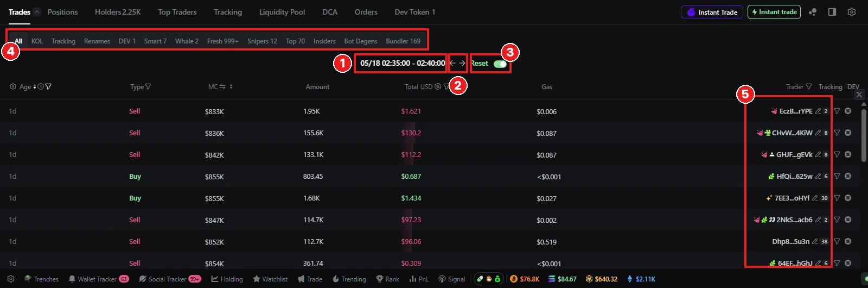Image resolution: width=868 pixels, height=288 pixels.
Task: Open Trenches from bottom bar
Action: coord(41,279)
